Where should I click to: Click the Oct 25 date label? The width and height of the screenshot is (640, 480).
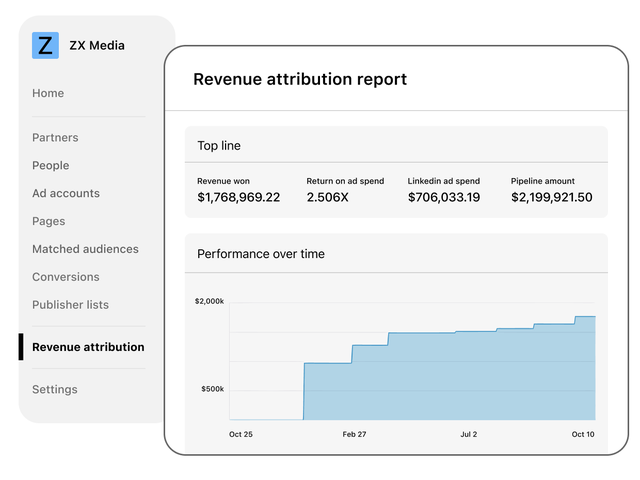point(241,434)
